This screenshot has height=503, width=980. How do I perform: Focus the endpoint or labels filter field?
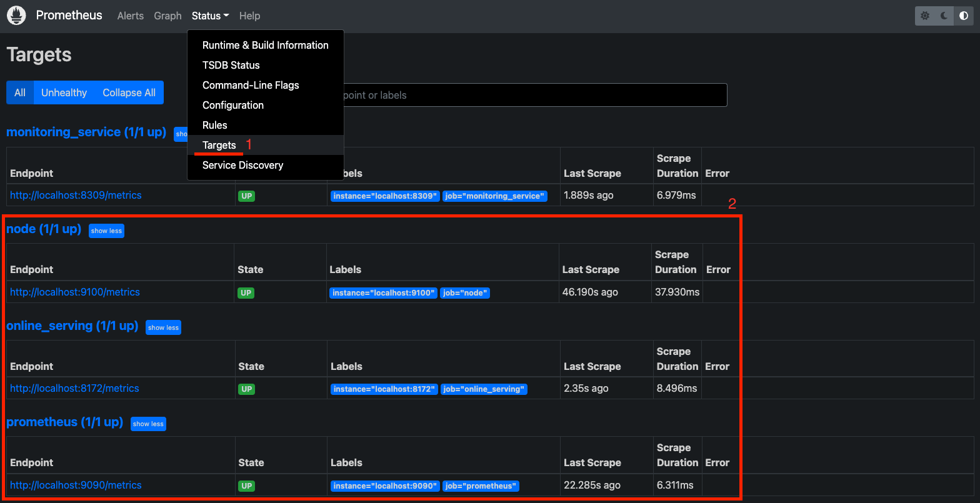(535, 95)
